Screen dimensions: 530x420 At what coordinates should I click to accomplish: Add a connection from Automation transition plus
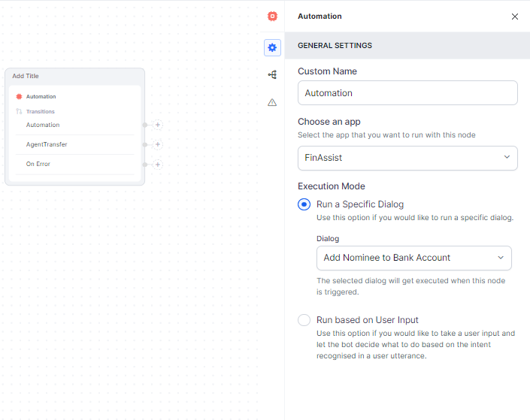pos(158,125)
